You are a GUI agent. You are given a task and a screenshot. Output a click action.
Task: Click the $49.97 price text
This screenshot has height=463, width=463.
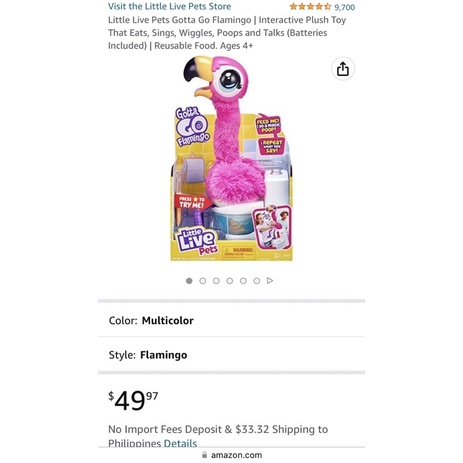tap(133, 400)
